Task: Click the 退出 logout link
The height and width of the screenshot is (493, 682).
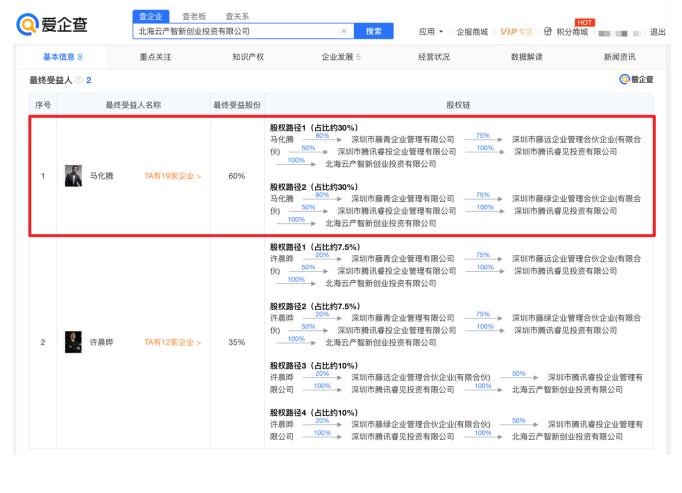Action: tap(658, 32)
